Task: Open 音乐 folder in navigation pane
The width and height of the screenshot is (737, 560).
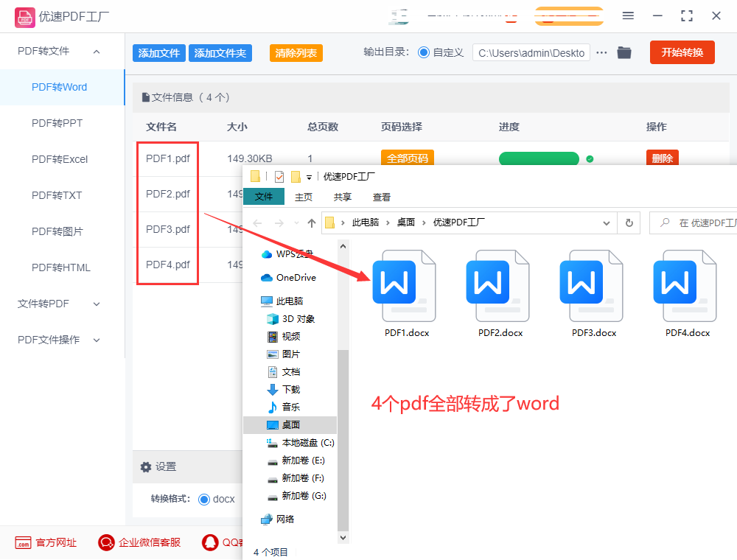Action: [x=284, y=407]
